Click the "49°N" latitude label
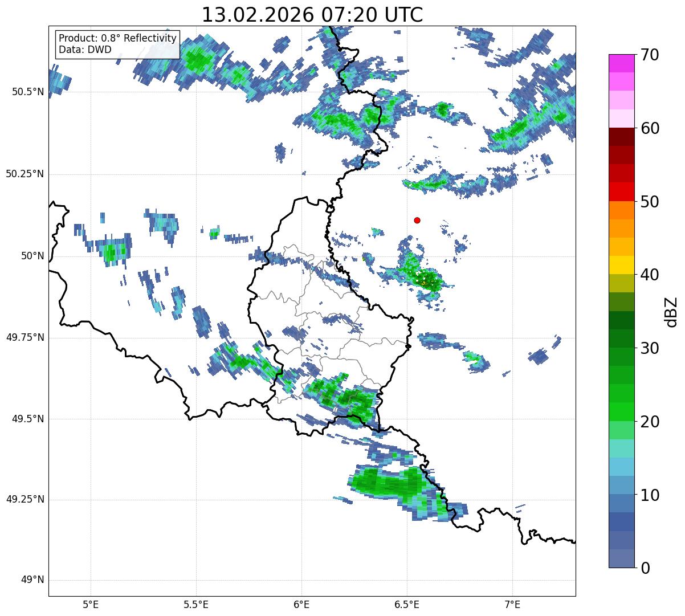This screenshot has width=685, height=616. click(x=32, y=580)
